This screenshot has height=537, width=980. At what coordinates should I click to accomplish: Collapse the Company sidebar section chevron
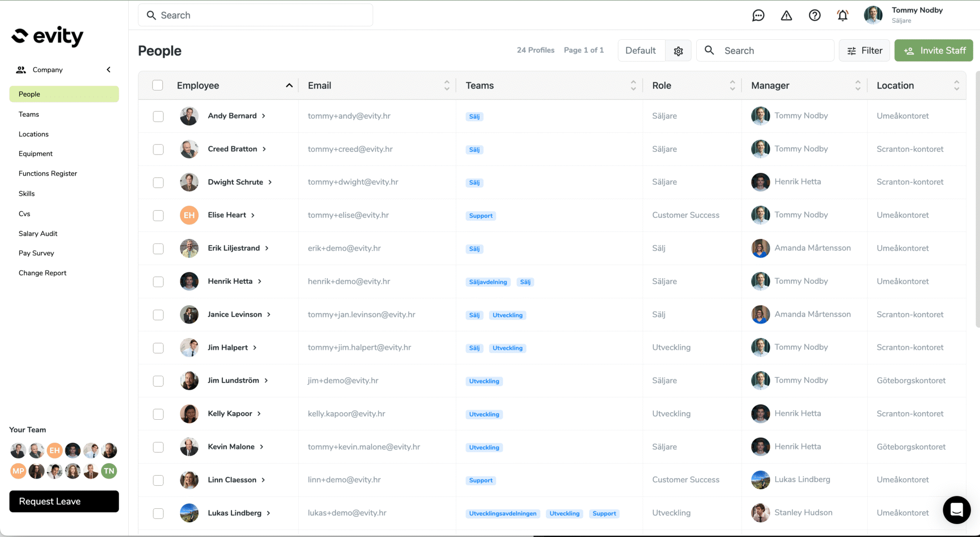click(x=109, y=70)
